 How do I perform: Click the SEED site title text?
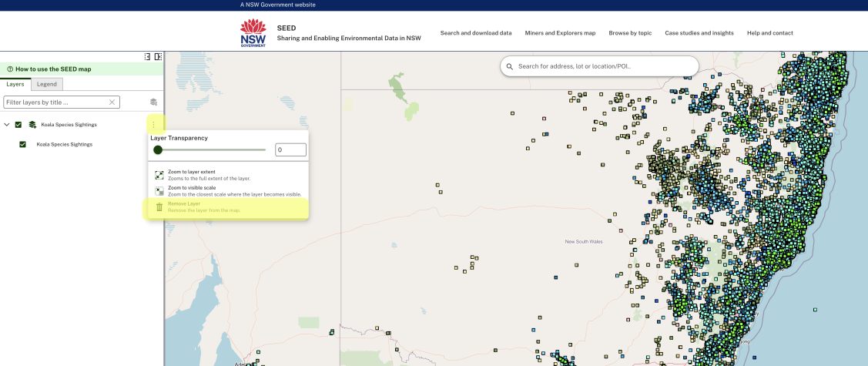287,28
